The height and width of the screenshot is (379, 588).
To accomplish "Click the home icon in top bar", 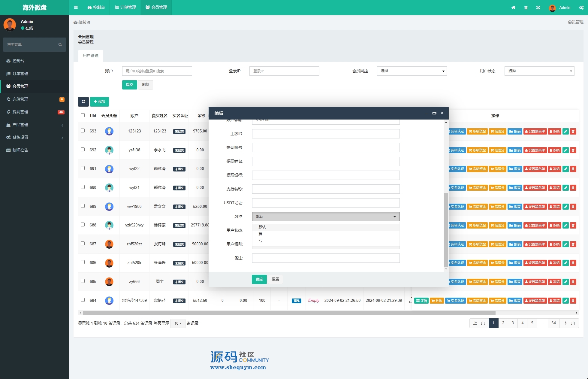I will (x=513, y=8).
